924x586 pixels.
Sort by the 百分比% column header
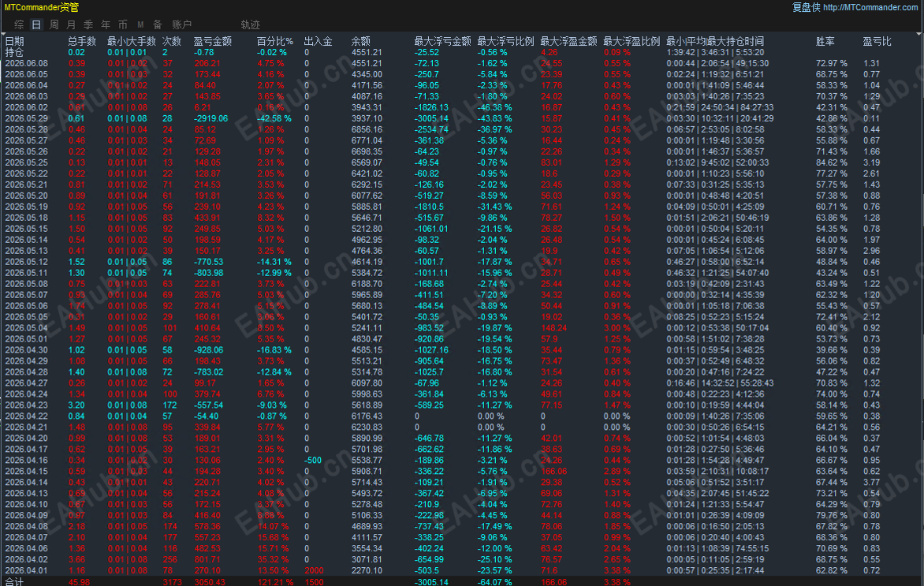(x=274, y=41)
